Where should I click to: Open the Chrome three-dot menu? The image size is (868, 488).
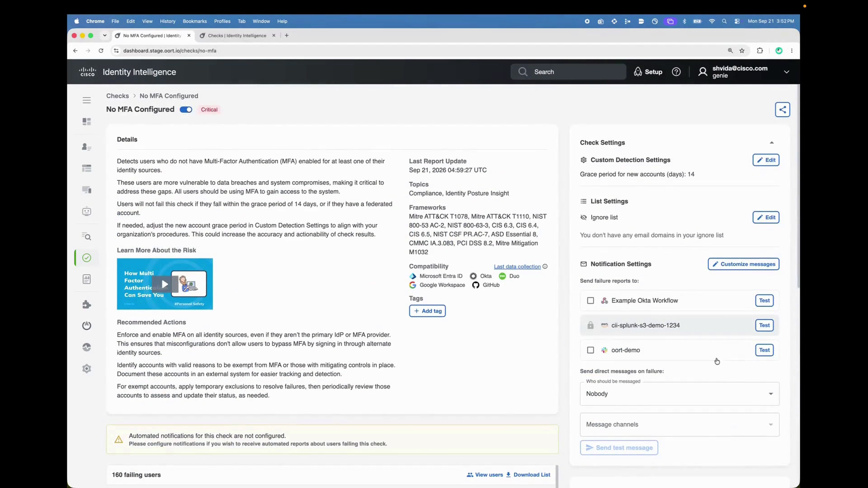pyautogui.click(x=792, y=51)
